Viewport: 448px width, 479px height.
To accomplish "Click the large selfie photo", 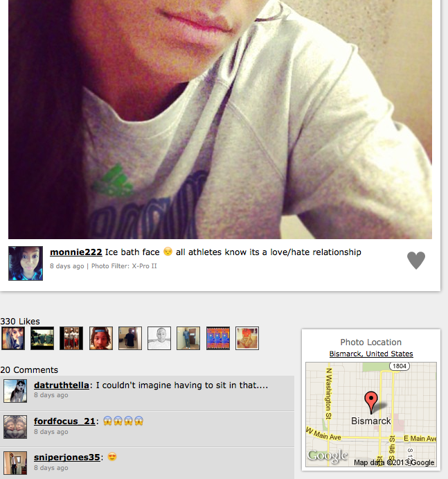I will pyautogui.click(x=220, y=119).
